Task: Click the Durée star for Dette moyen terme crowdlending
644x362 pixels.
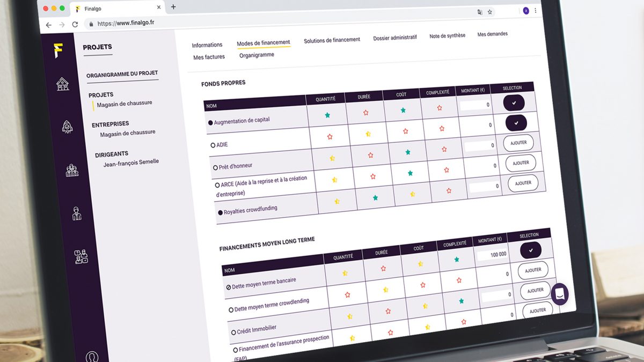Action: coord(385,290)
